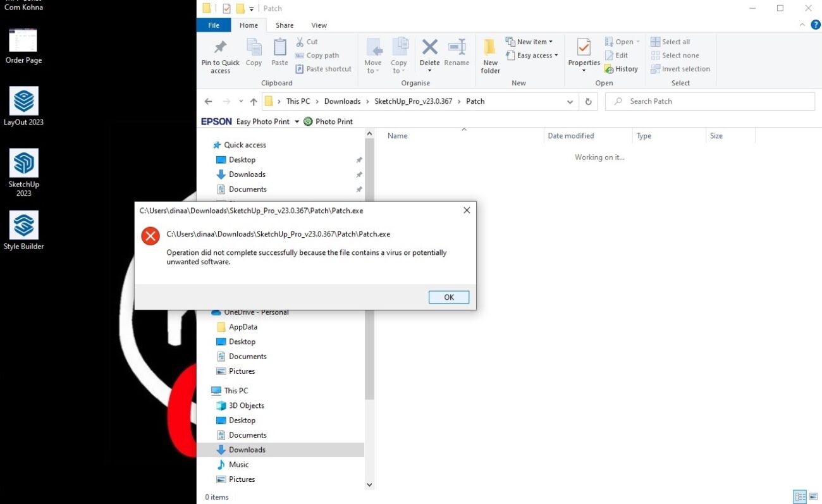
Task: Open the Copy to ribbon command
Action: 399,56
